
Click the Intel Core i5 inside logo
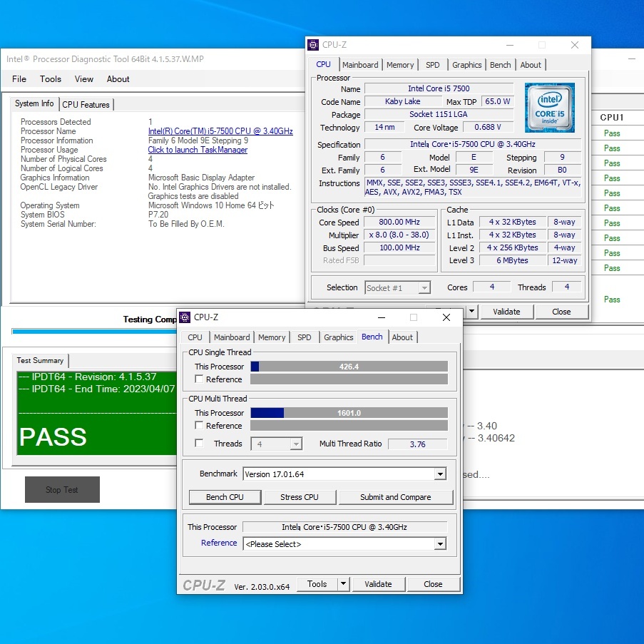coord(550,108)
